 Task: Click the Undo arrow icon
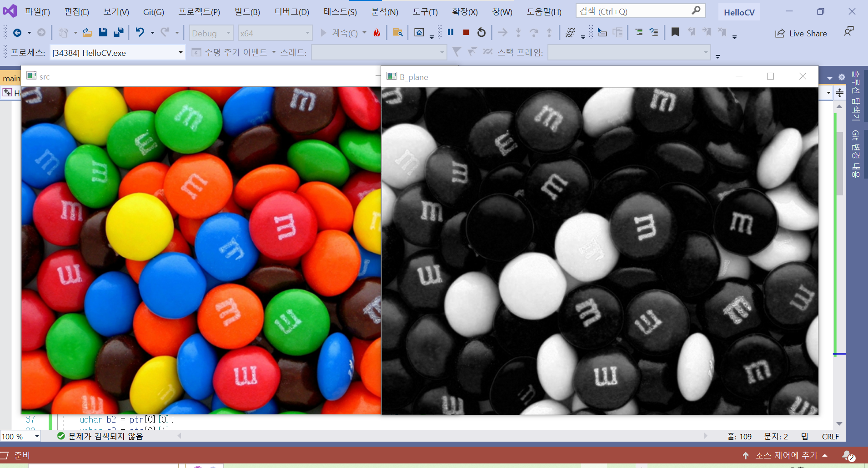140,32
